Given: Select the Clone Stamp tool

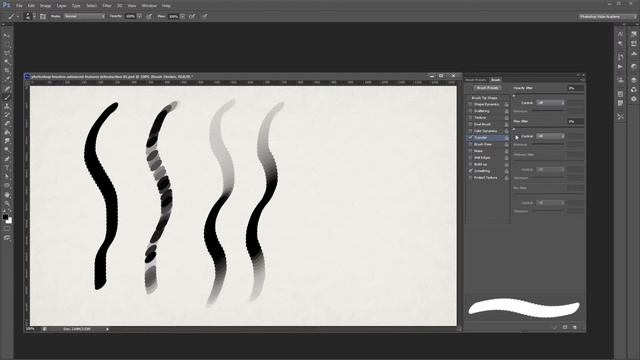Looking at the screenshot, I should tap(7, 106).
